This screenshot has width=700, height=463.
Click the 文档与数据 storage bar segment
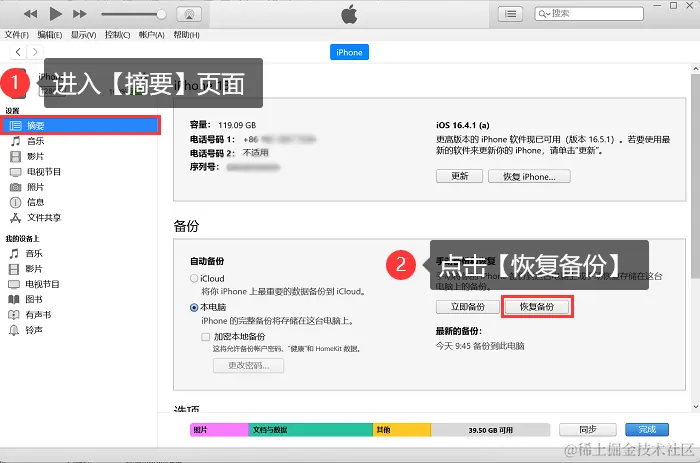(x=310, y=430)
